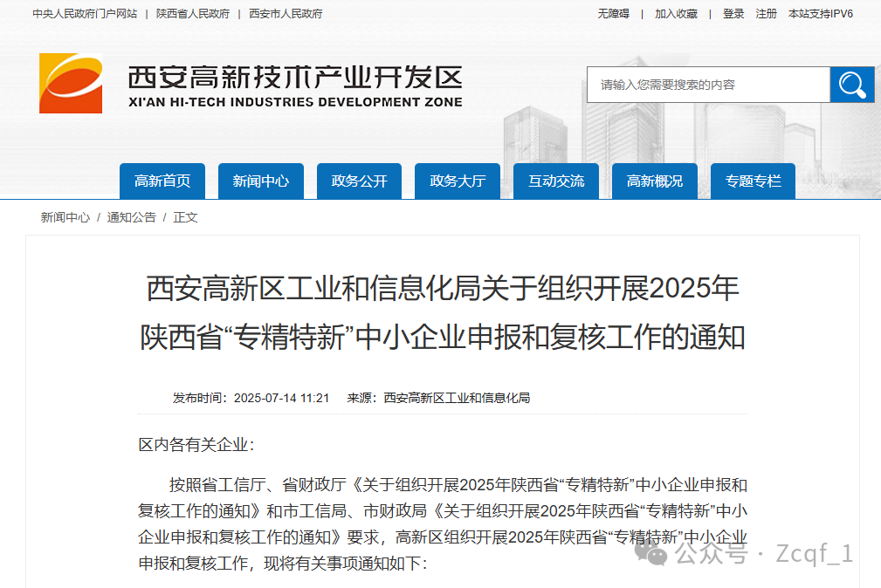Open the 专题专栏 section
This screenshot has height=588, width=881.
click(x=752, y=181)
